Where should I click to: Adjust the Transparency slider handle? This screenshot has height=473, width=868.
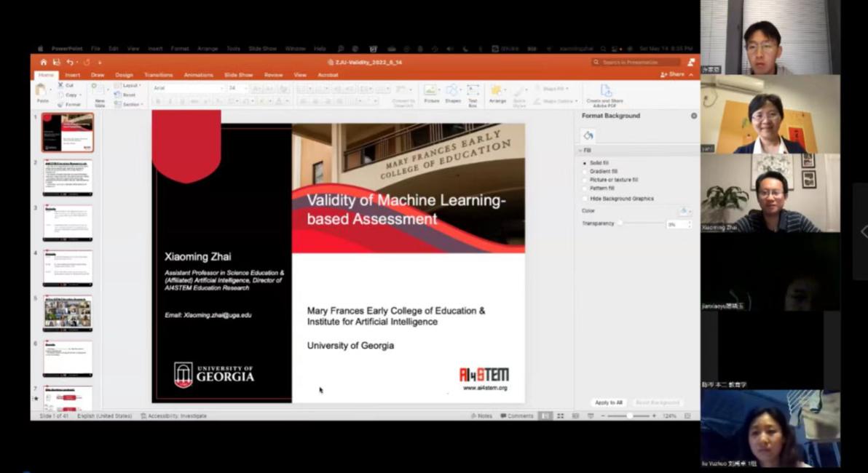click(x=620, y=223)
